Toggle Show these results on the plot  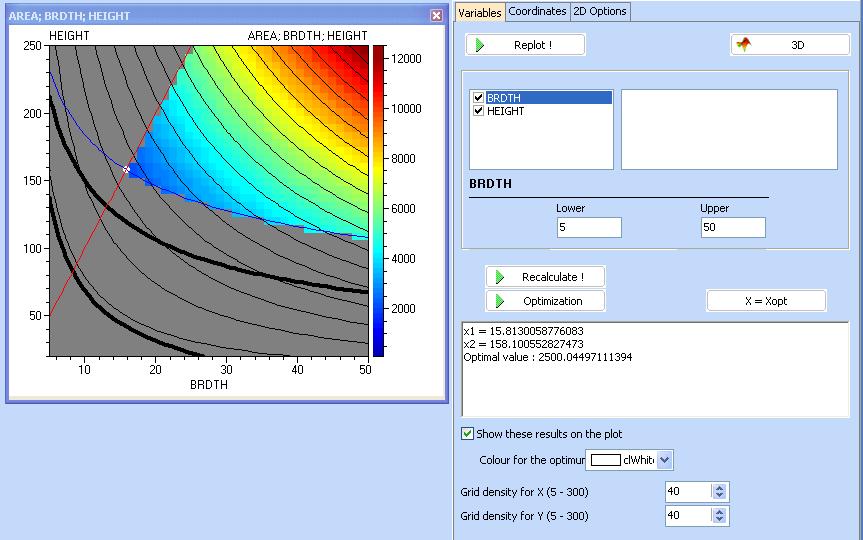click(x=467, y=434)
